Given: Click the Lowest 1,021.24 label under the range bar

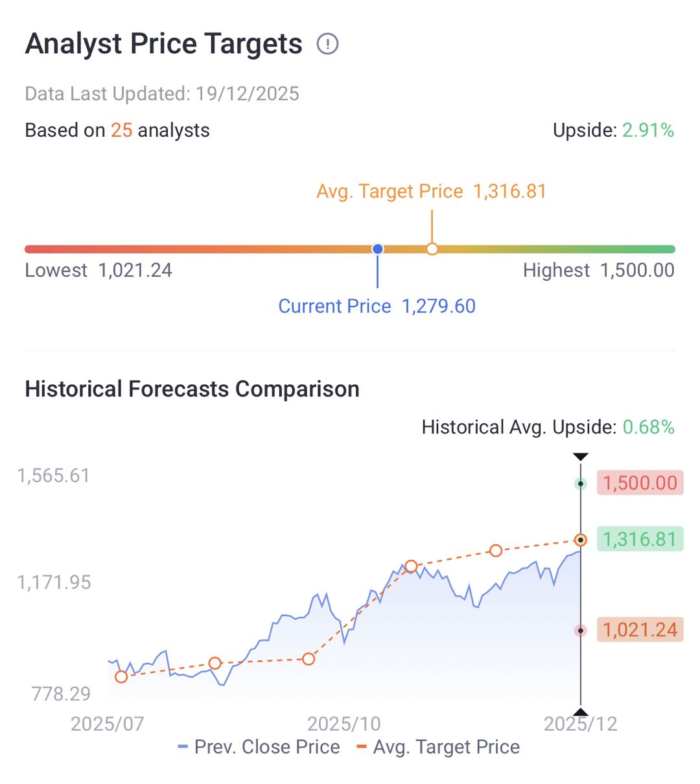Looking at the screenshot, I should pyautogui.click(x=99, y=270).
